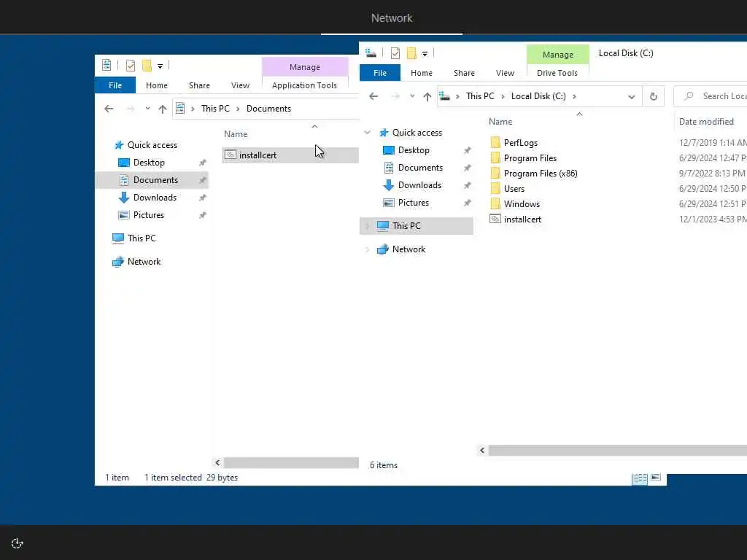Click This PC breadcrumb in Documents address bar

(x=215, y=109)
